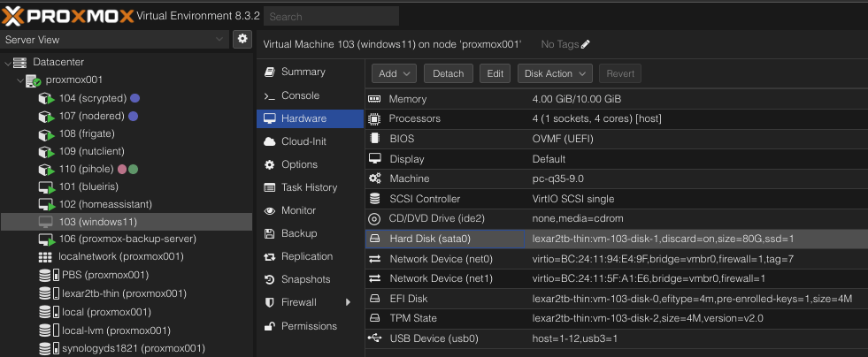Click the value "4.00 GiB/10.00 GiB"
Image resolution: width=868 pixels, height=357 pixels.
[577, 99]
